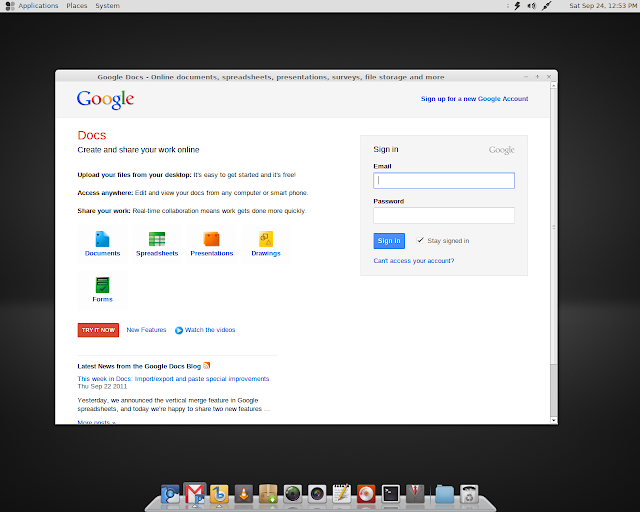Click gray Google logo in sign-in box

point(502,150)
